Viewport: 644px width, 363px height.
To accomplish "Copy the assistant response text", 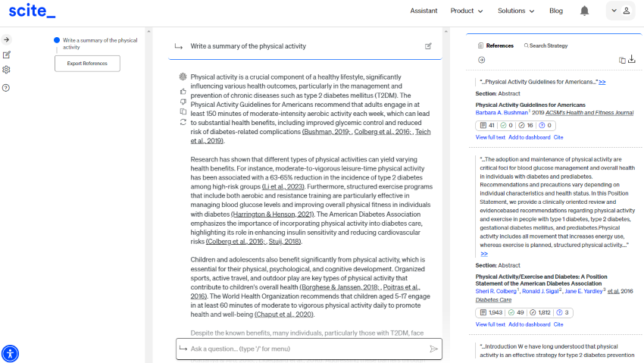I will click(x=183, y=111).
